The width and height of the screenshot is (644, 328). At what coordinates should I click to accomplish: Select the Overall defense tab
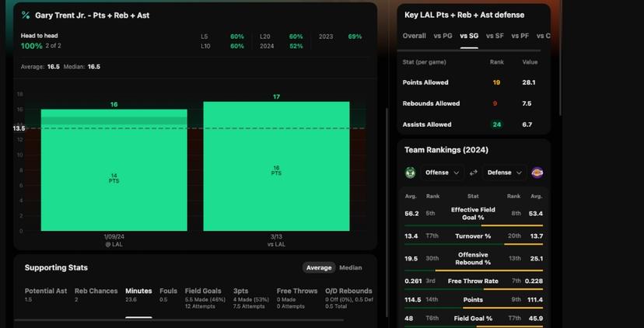414,36
